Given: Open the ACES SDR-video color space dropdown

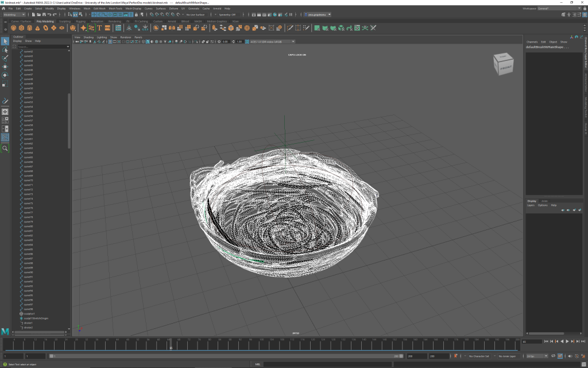Looking at the screenshot, I should coord(272,41).
